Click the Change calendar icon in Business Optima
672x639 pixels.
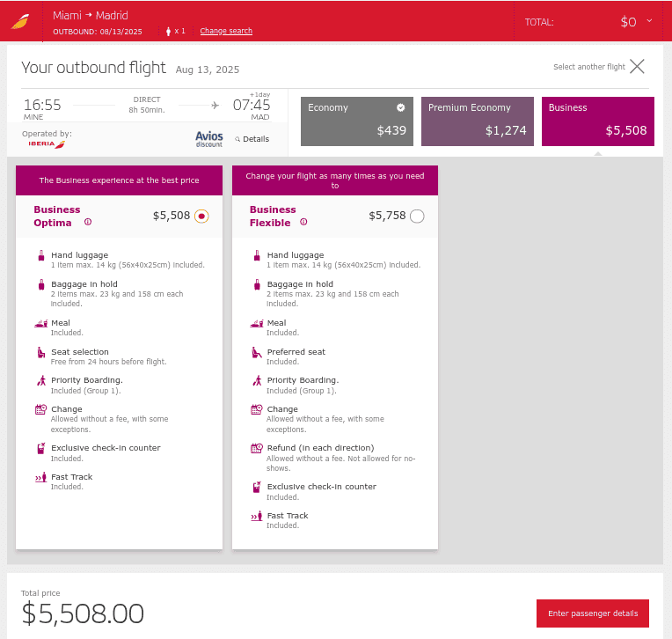point(40,409)
